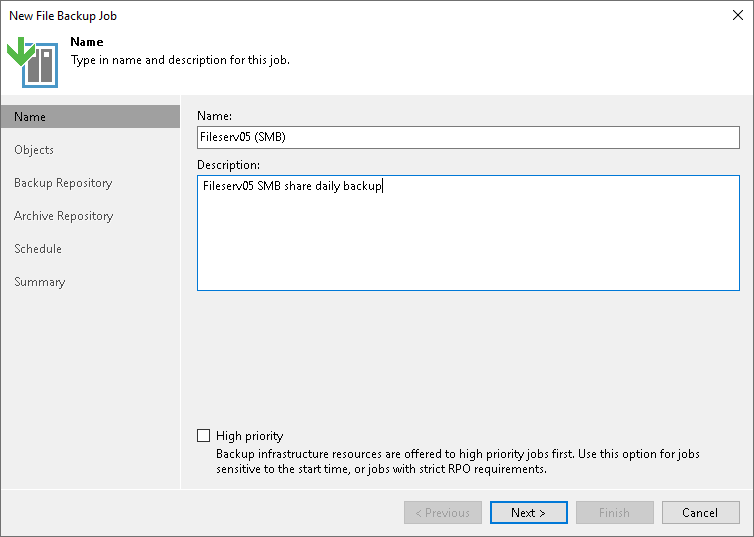
Task: Go to the Objects step
Action: (x=34, y=150)
